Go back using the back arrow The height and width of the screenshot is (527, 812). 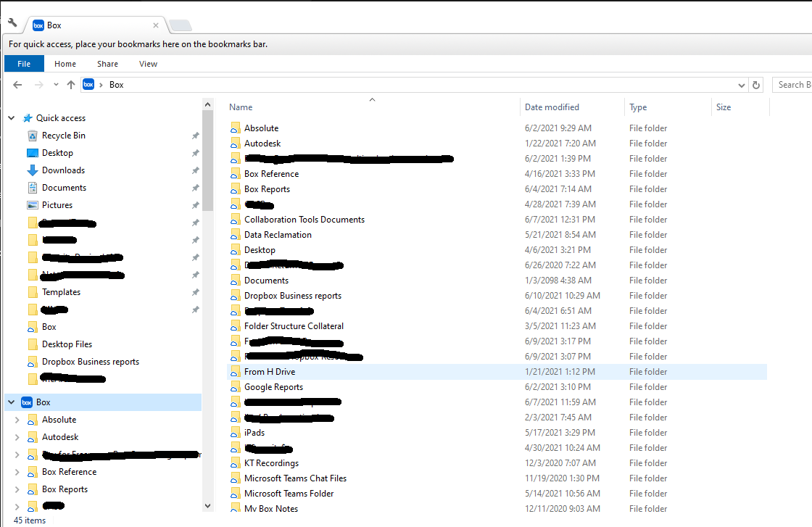(x=17, y=84)
